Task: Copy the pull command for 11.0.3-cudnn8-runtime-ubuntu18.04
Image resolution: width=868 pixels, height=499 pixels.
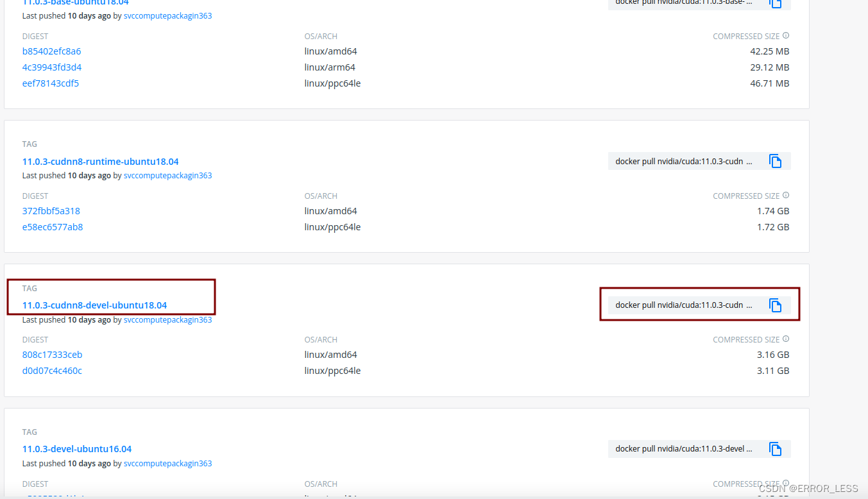Action: (x=776, y=161)
